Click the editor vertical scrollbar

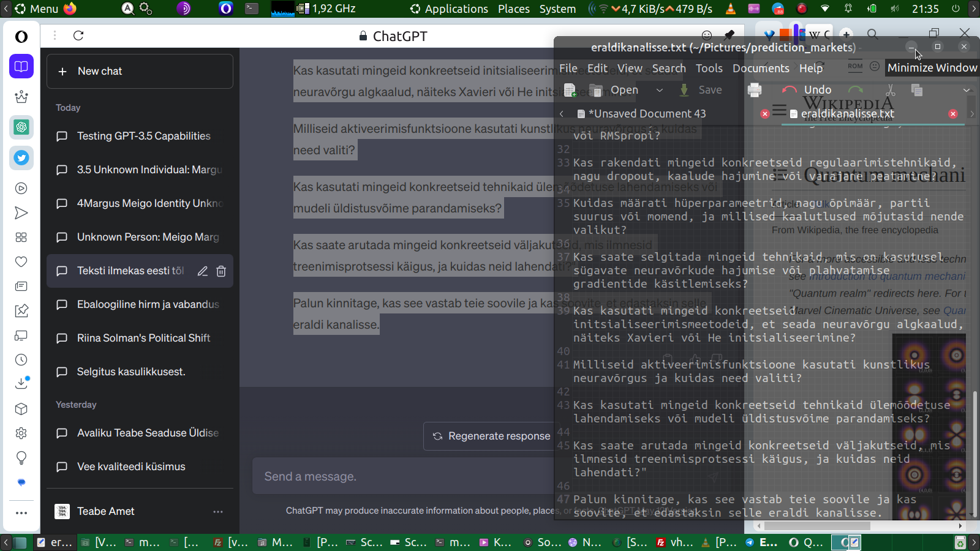pyautogui.click(x=975, y=453)
